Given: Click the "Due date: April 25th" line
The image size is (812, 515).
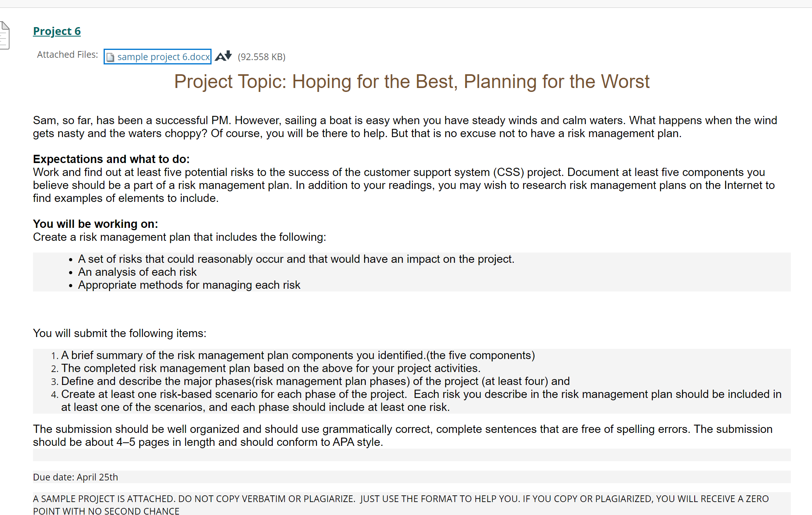Looking at the screenshot, I should (75, 477).
